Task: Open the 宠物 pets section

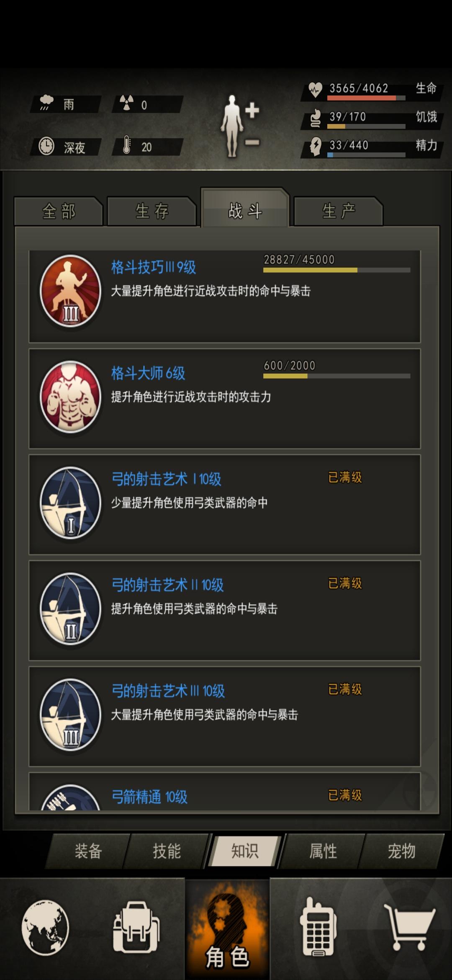Action: [401, 851]
